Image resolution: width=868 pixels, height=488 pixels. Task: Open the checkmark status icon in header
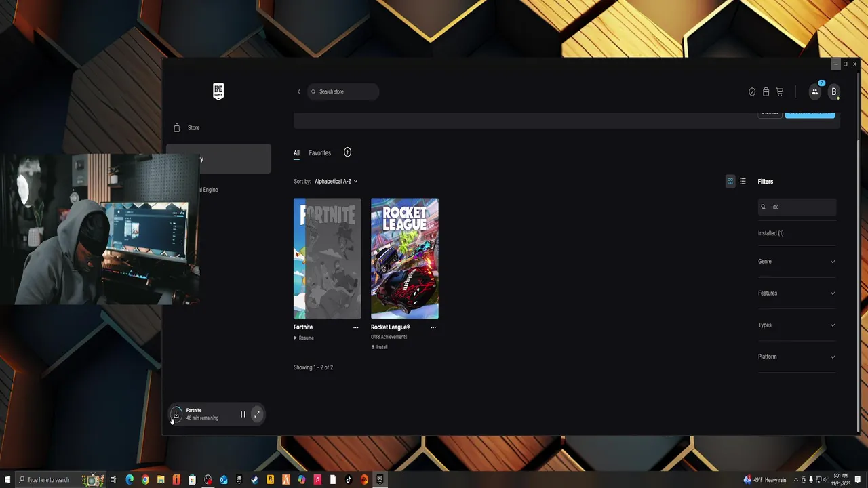(752, 91)
